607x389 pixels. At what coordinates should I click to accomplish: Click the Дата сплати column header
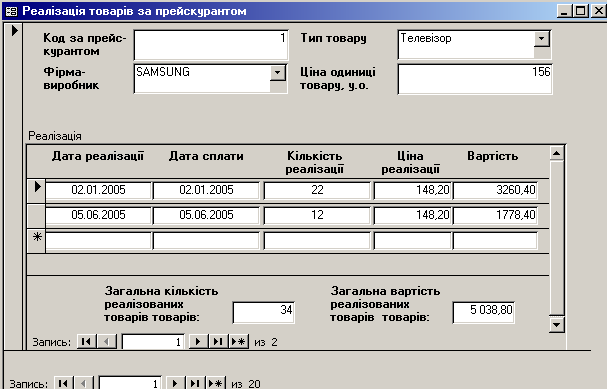click(x=206, y=156)
